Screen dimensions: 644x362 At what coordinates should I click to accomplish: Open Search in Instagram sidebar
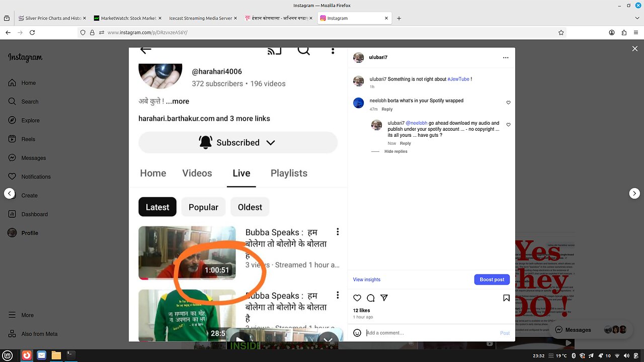(x=23, y=102)
